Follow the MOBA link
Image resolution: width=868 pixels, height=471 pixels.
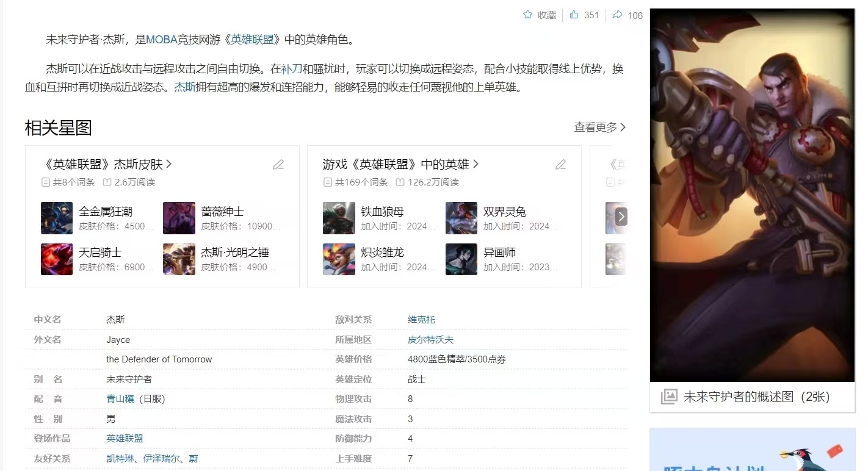point(162,40)
